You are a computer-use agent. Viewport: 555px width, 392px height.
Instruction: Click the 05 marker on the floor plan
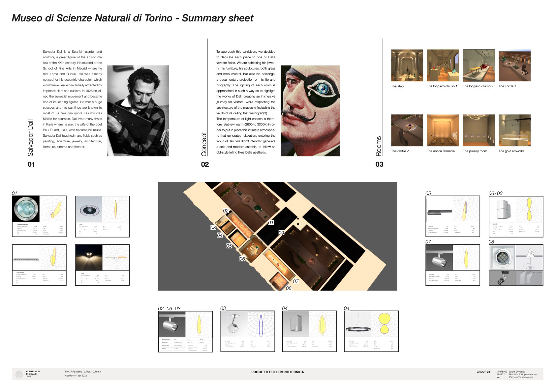pyautogui.click(x=229, y=246)
